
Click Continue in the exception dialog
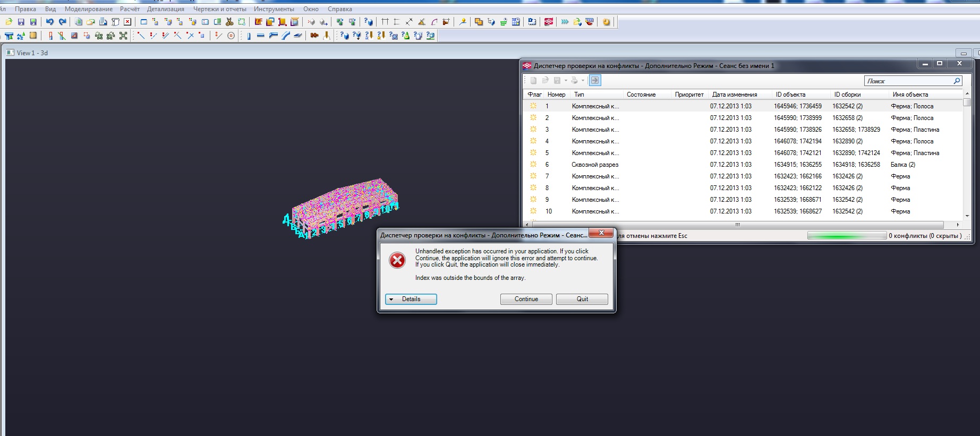(x=526, y=299)
